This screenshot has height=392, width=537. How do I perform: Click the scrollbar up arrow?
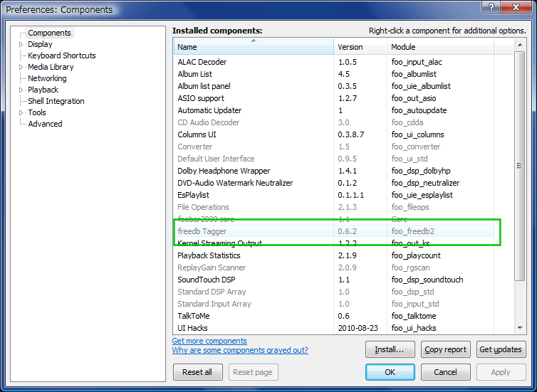tap(520, 45)
